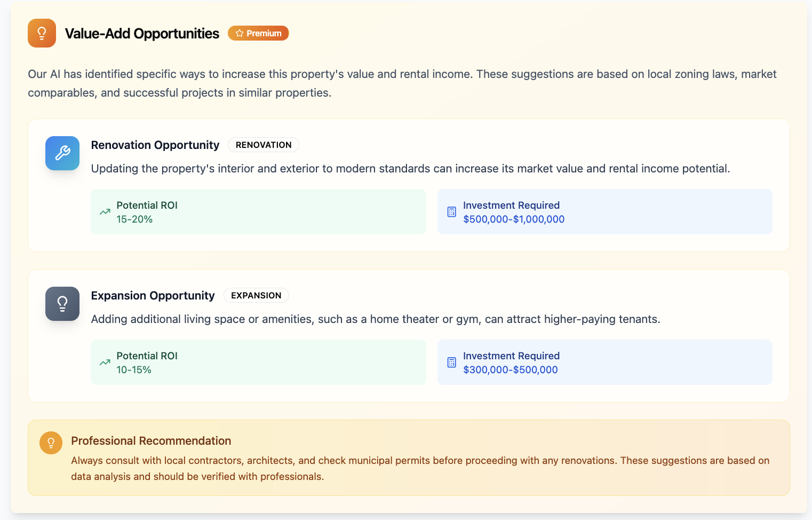Click the Value-Add Opportunities title
812x520 pixels.
[x=142, y=34]
